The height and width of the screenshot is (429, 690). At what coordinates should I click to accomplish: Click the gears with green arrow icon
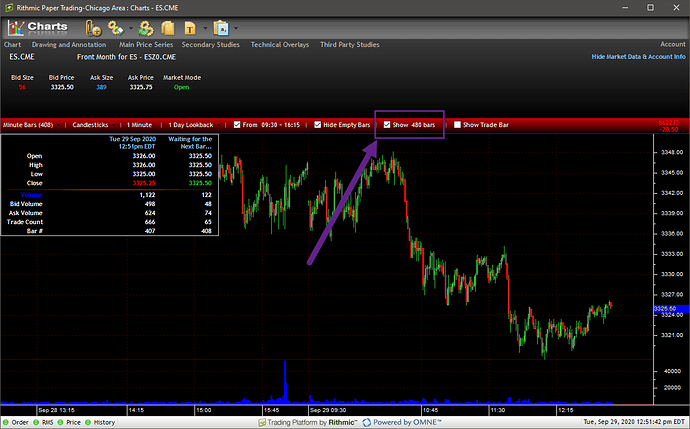point(146,28)
